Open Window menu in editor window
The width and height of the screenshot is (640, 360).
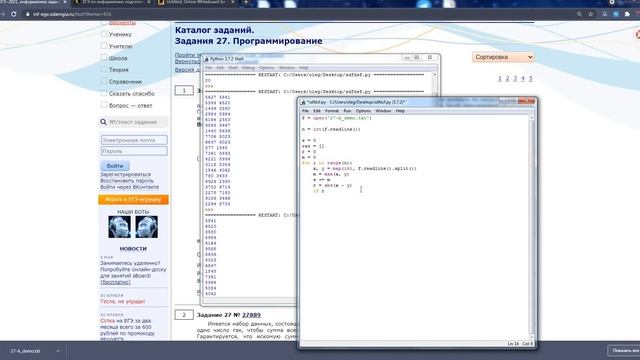coord(383,111)
